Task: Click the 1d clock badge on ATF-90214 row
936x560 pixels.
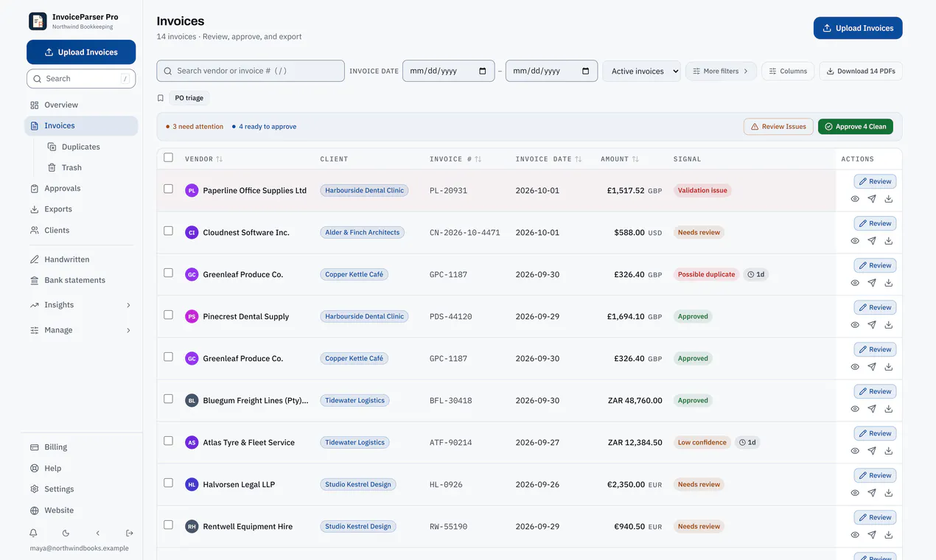Action: [x=747, y=442]
